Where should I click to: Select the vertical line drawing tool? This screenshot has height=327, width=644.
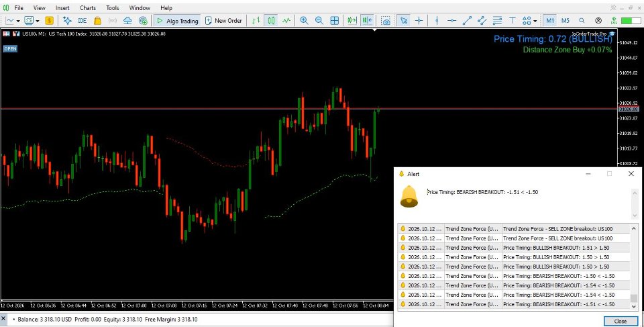pos(437,21)
